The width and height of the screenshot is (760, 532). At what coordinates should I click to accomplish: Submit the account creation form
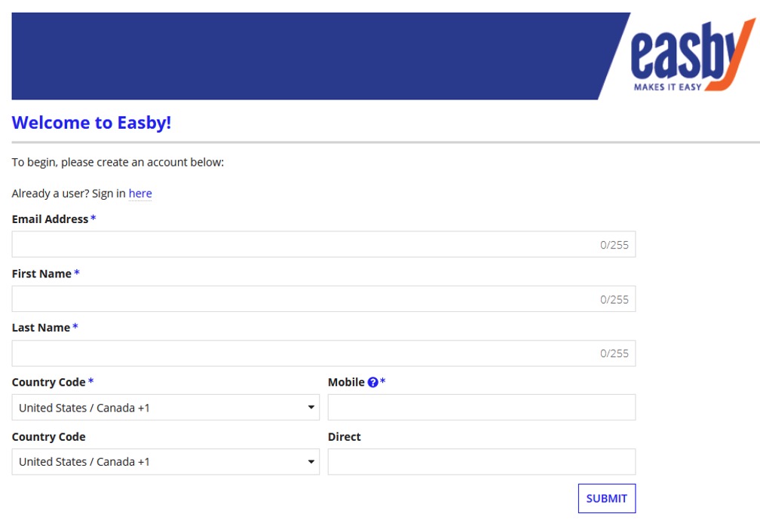[x=607, y=499]
